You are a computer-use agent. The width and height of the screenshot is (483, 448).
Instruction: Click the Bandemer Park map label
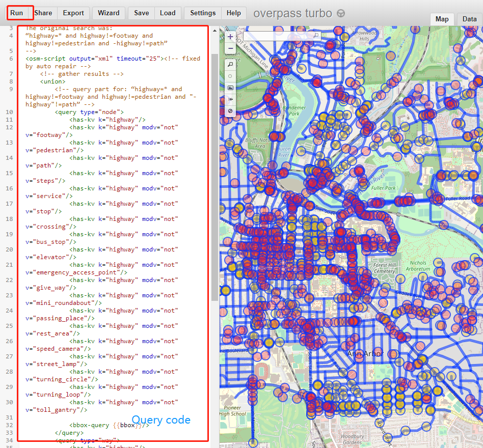[294, 110]
